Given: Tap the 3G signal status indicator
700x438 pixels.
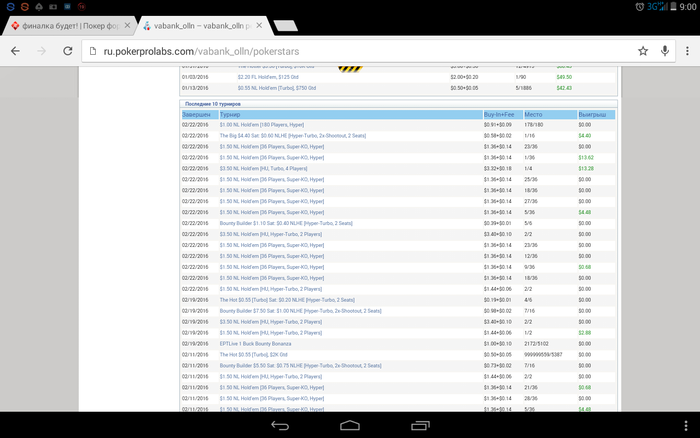Looking at the screenshot, I should click(657, 7).
